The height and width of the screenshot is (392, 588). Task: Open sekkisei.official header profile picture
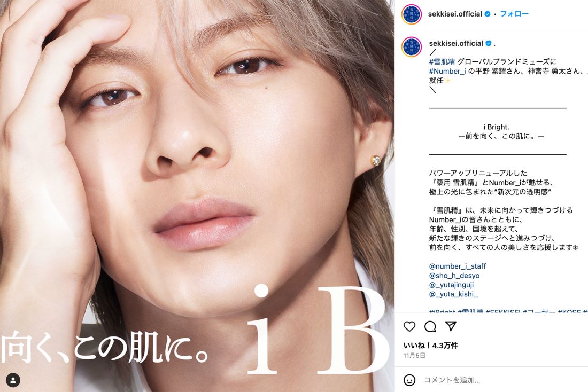pyautogui.click(x=412, y=14)
